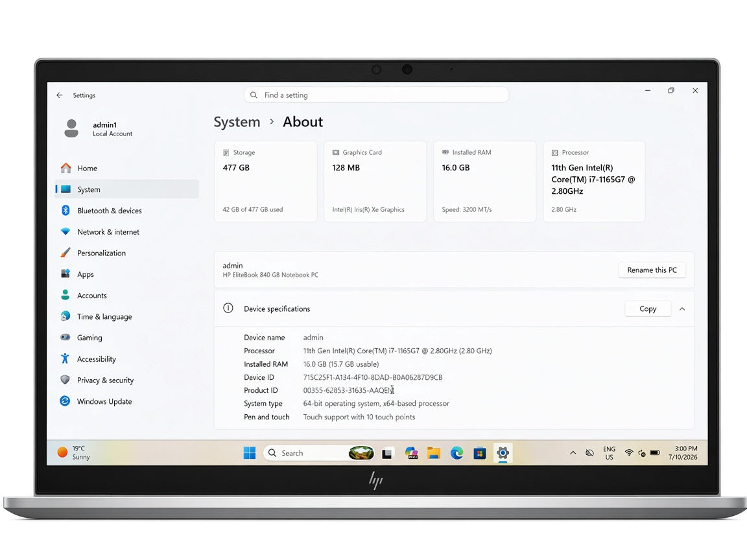Launch Copilot from the taskbar
The height and width of the screenshot is (560, 747).
click(x=411, y=453)
